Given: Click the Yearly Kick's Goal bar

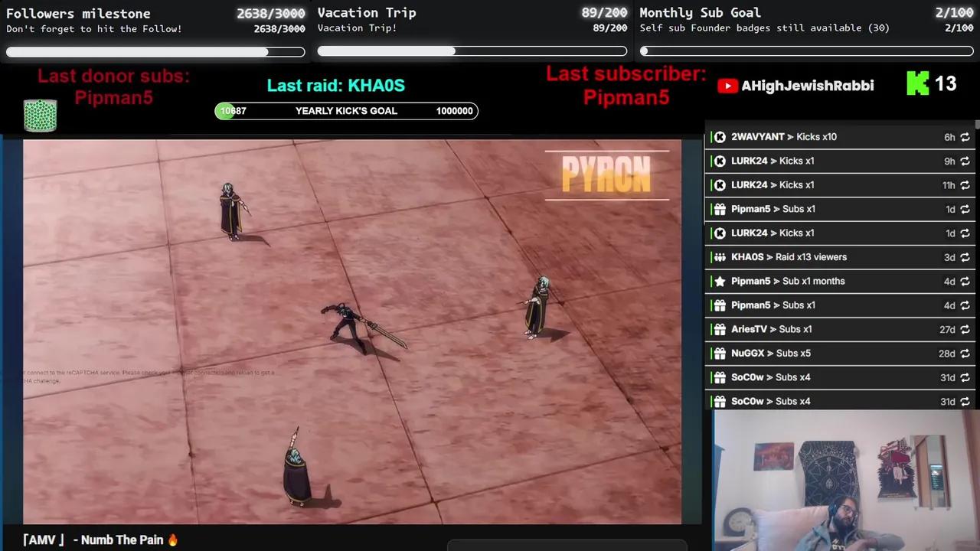Looking at the screenshot, I should coord(346,111).
